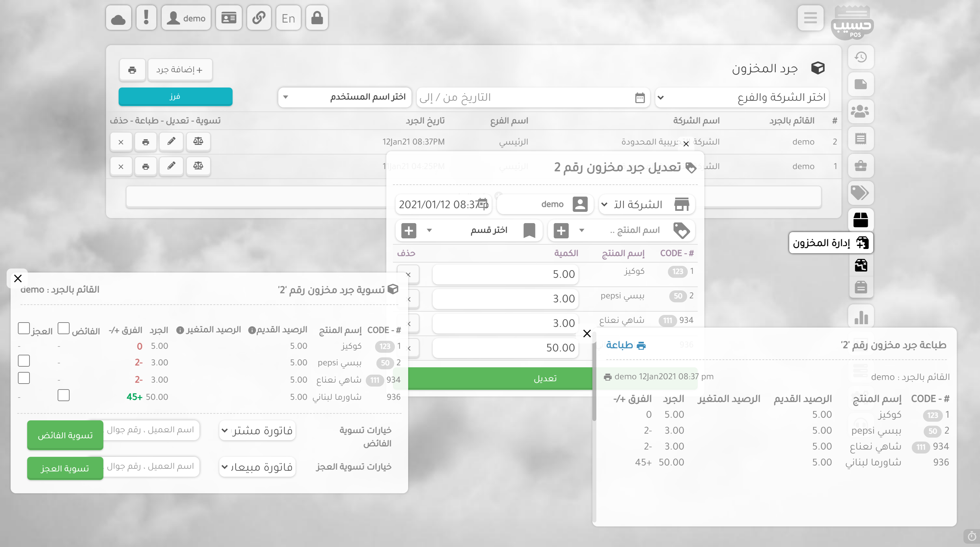Click the green تسوية الفائض button

(x=65, y=435)
